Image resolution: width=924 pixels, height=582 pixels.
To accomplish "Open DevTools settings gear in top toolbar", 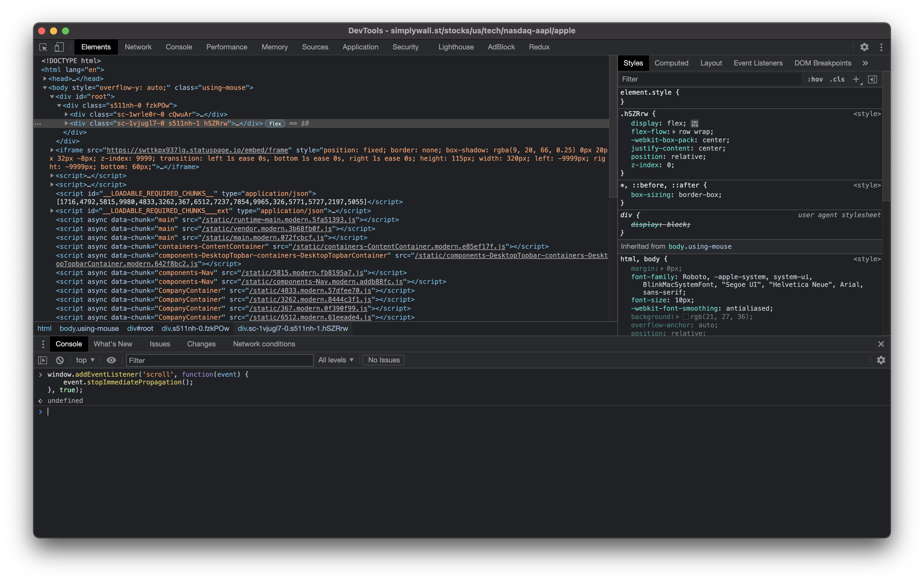I will [864, 47].
